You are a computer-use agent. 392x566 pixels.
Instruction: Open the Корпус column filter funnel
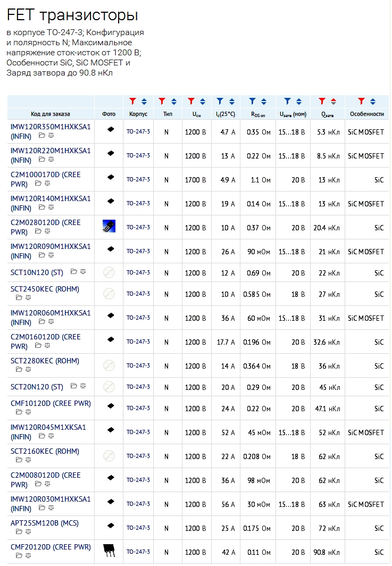[x=132, y=101]
